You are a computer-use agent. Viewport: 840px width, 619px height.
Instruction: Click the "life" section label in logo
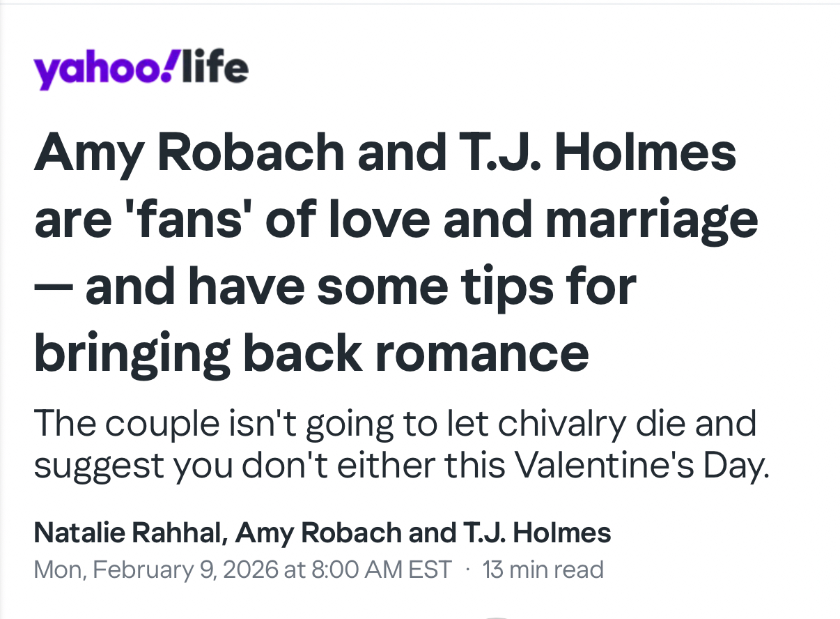tap(214, 68)
